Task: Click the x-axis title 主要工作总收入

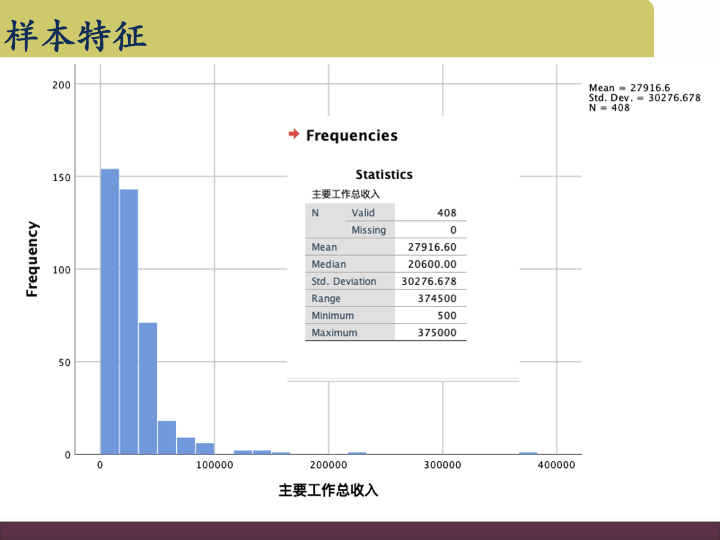Action: point(328,491)
